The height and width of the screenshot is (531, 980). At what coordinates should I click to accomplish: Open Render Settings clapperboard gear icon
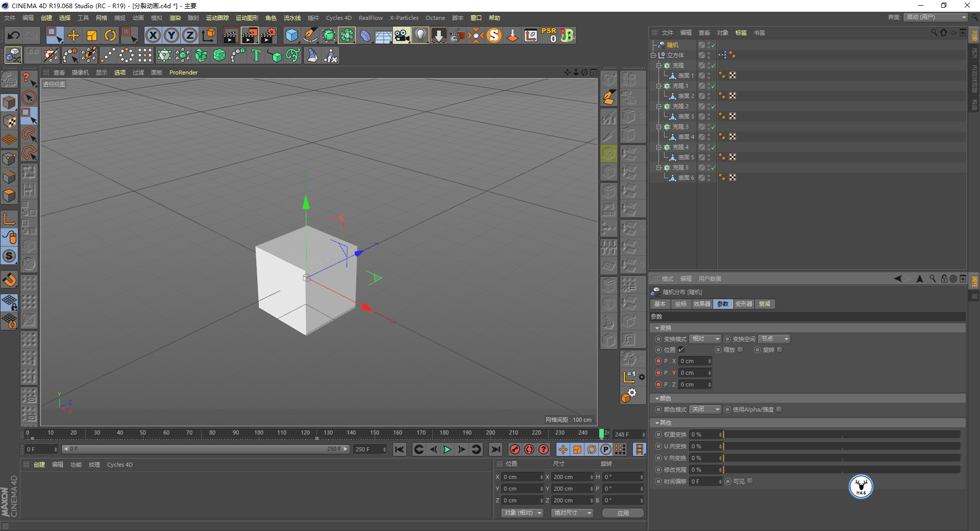pyautogui.click(x=268, y=35)
